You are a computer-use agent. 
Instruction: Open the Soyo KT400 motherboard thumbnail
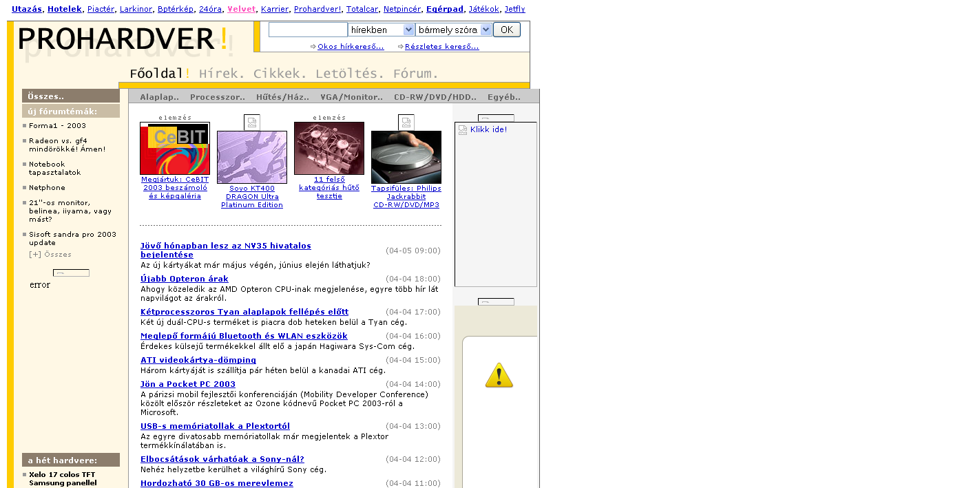[x=252, y=157]
